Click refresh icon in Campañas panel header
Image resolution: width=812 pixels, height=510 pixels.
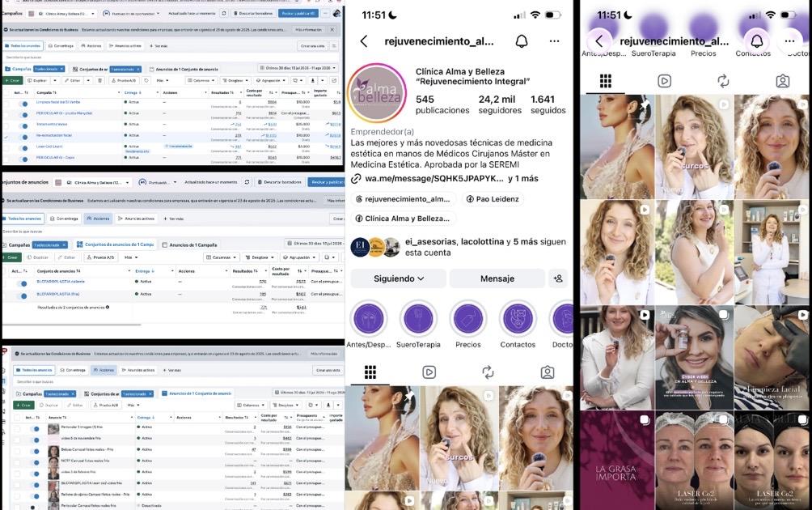point(224,13)
